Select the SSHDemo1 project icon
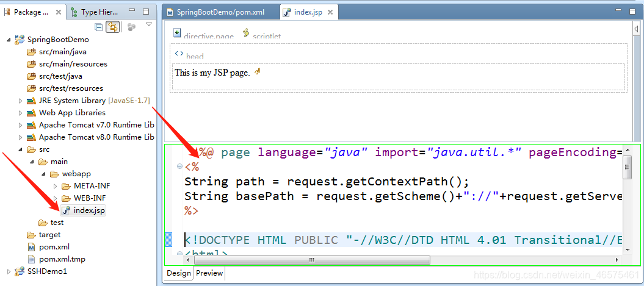The height and width of the screenshot is (286, 644). coord(20,271)
